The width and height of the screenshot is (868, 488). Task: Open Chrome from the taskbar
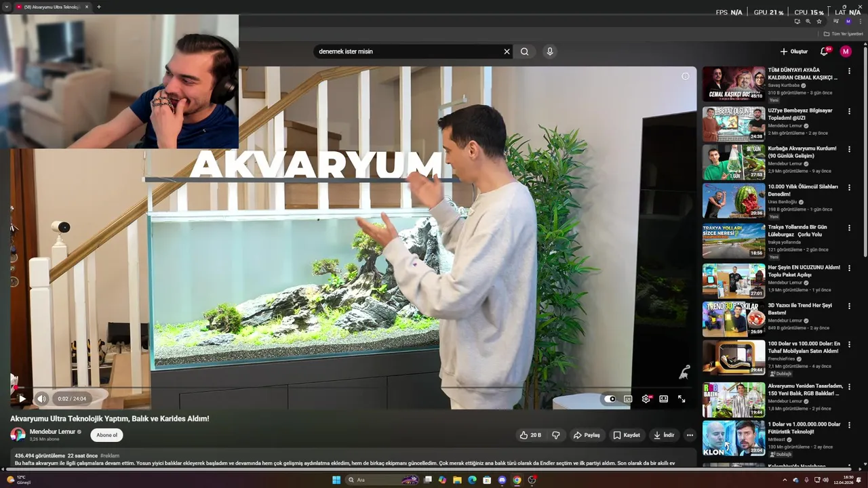coord(517,480)
